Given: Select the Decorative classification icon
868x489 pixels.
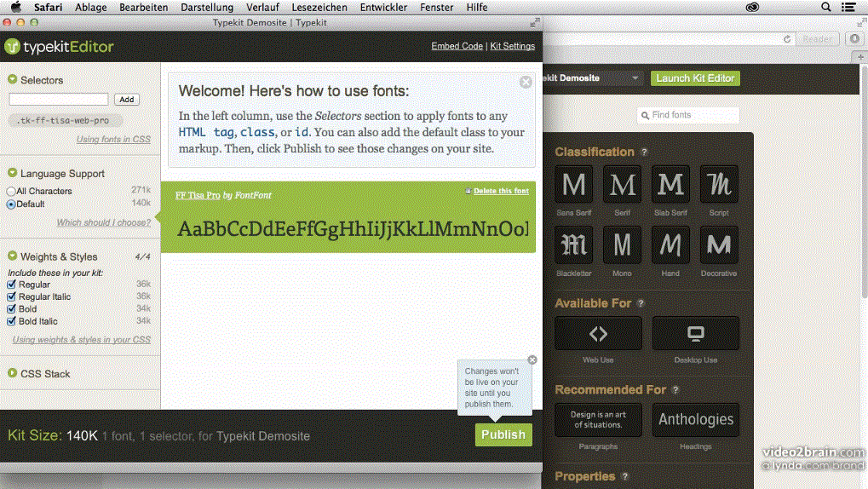Looking at the screenshot, I should tap(719, 244).
